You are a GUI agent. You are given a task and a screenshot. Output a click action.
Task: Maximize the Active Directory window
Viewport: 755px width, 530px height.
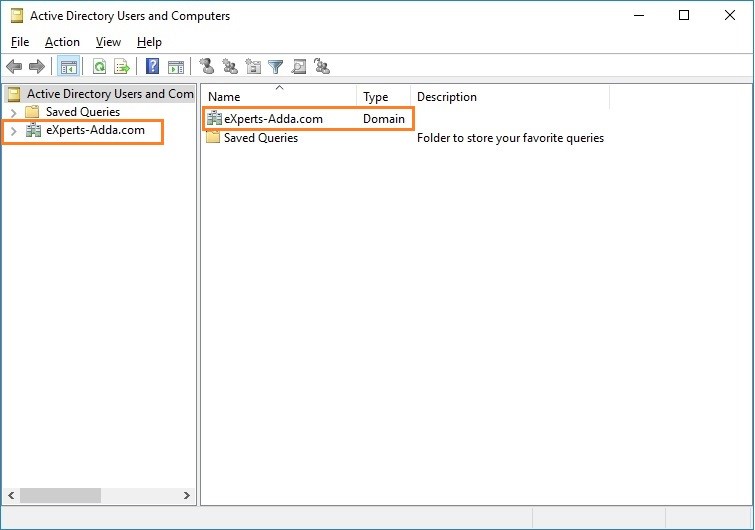(684, 15)
